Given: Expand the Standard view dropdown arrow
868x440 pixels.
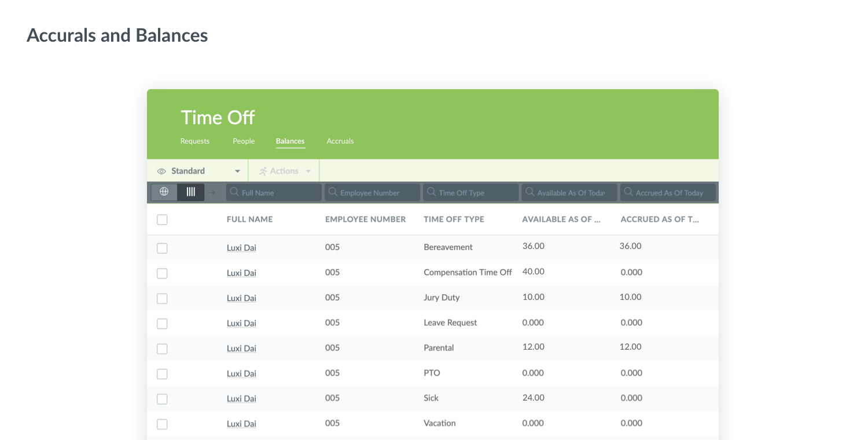Looking at the screenshot, I should [237, 171].
